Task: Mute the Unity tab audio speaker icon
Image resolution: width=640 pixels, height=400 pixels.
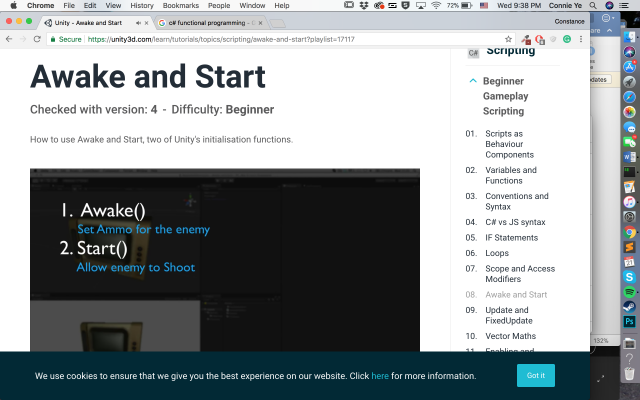Action: point(138,23)
